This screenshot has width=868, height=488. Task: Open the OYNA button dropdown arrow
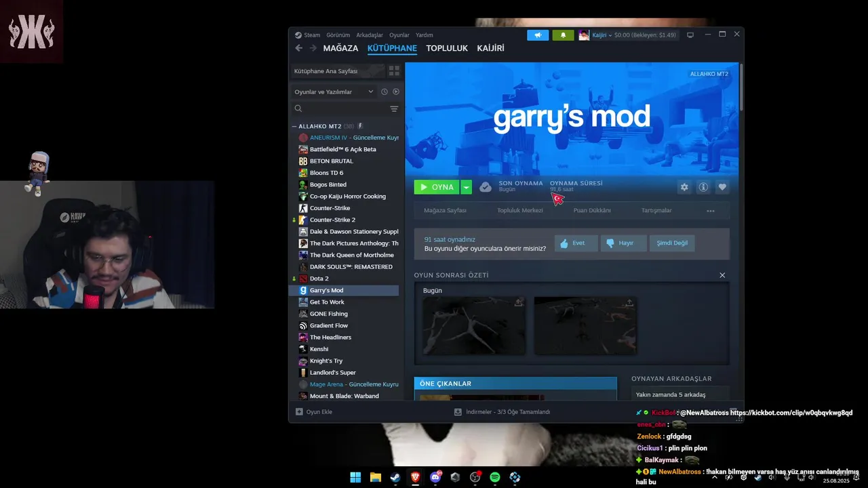(466, 187)
